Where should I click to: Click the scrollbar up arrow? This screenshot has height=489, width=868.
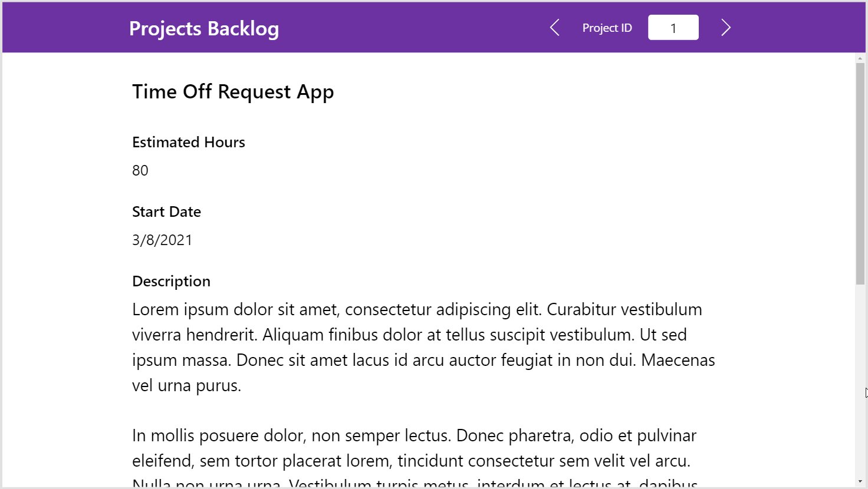(x=860, y=58)
